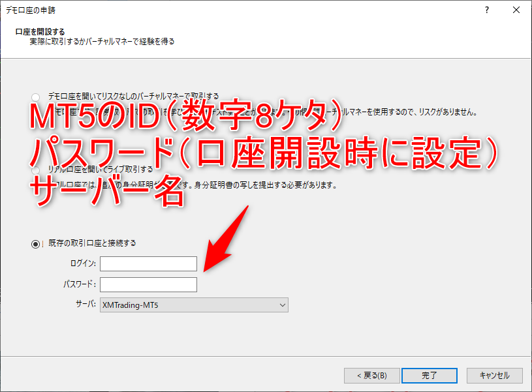Click the パスワード input field
This screenshot has width=532, height=392.
[148, 284]
